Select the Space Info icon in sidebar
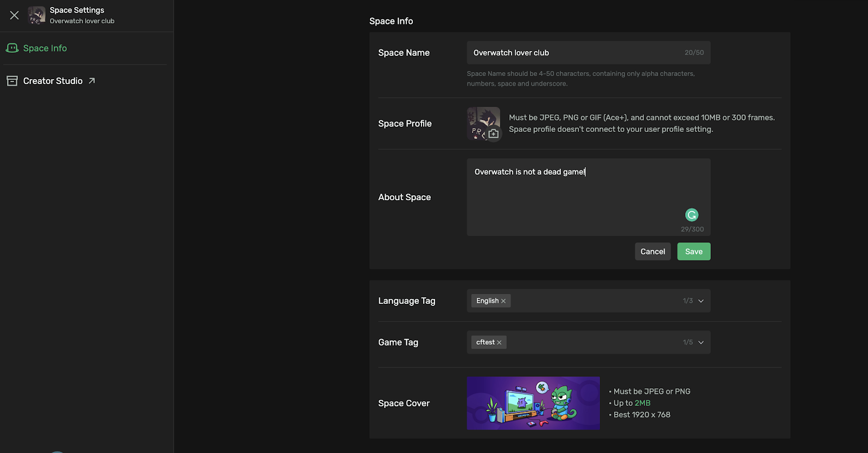 coord(12,48)
